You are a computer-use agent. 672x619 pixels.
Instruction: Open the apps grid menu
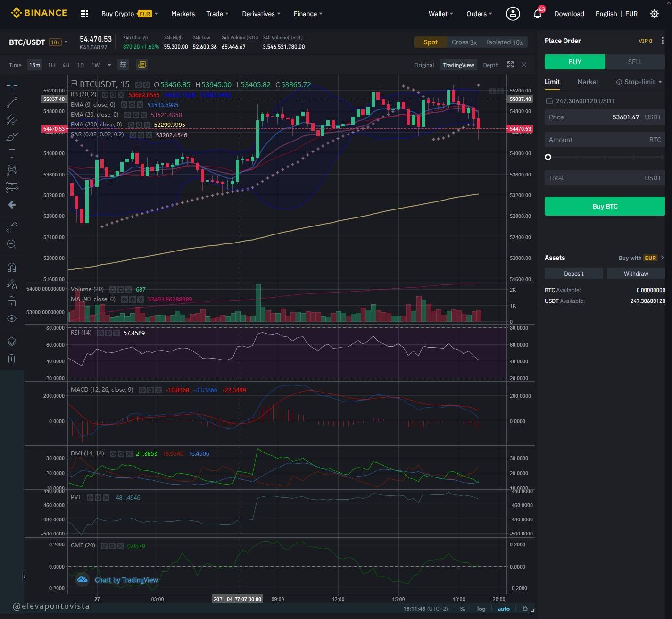pos(84,14)
